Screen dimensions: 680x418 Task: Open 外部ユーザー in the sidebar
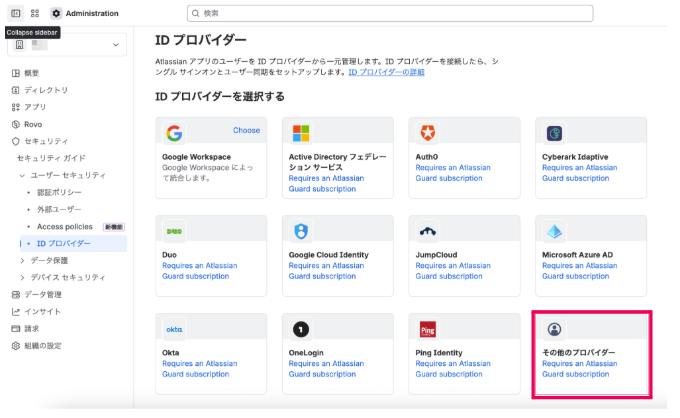tap(59, 209)
